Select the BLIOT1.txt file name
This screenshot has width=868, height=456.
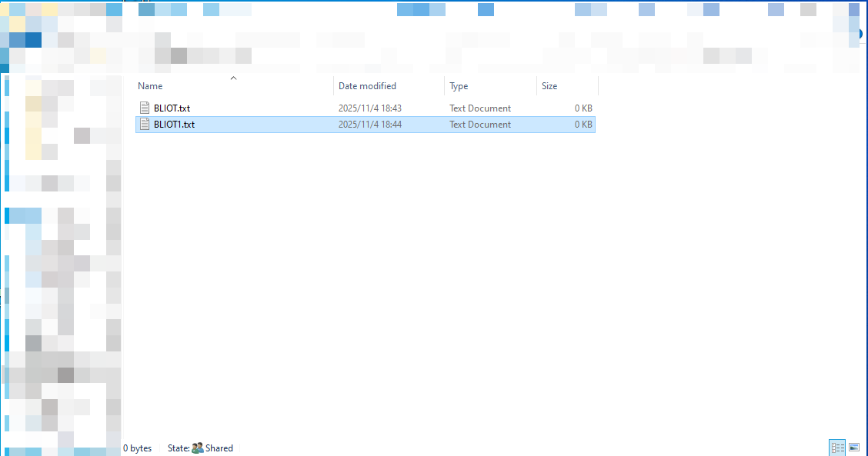(174, 125)
